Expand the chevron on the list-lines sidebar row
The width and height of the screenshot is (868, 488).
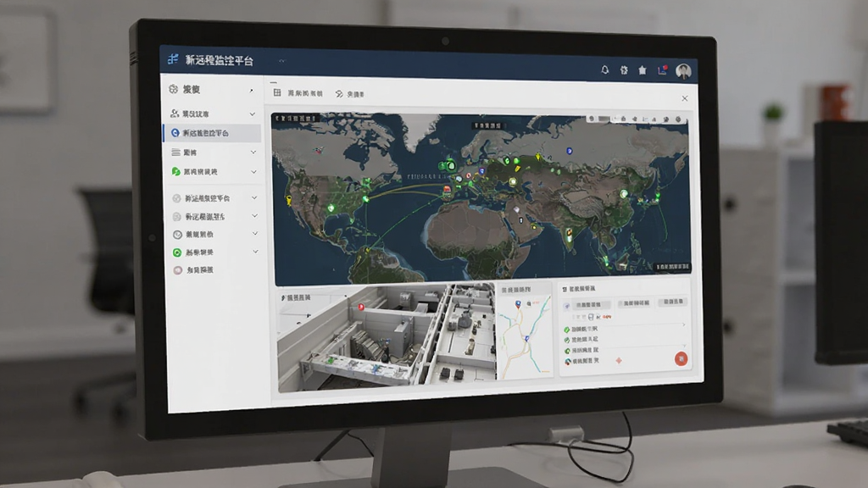(x=253, y=152)
